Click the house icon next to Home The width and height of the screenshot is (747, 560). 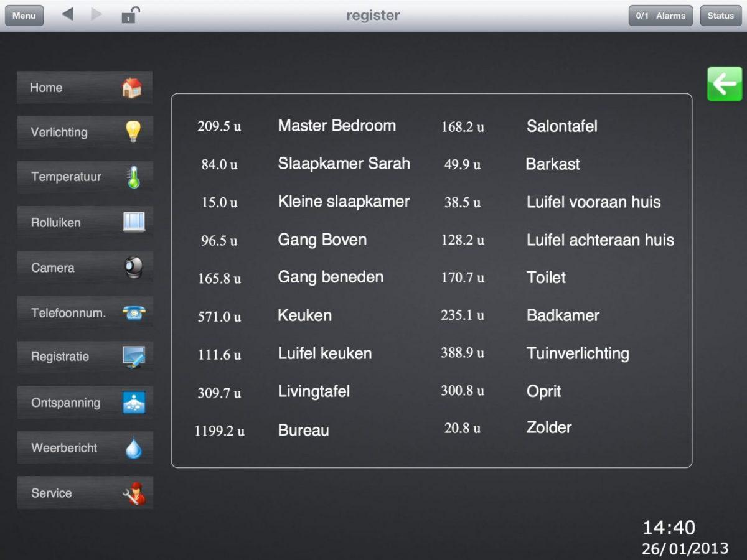[x=131, y=88]
